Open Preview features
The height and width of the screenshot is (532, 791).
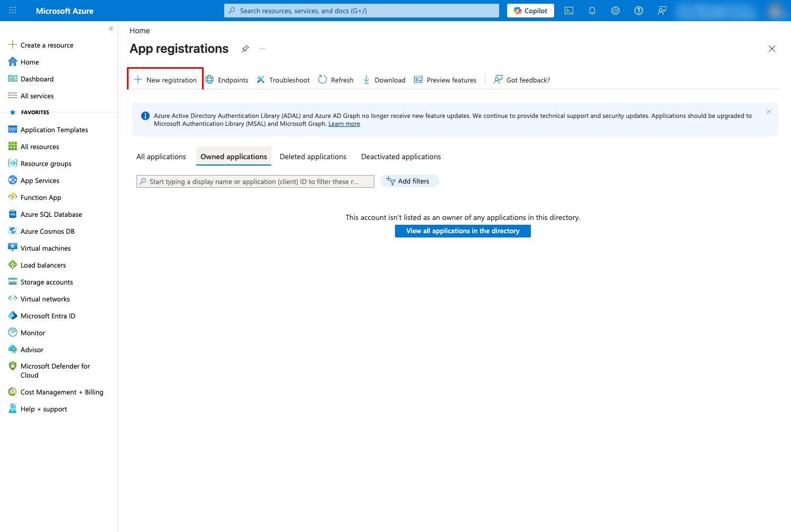[x=445, y=80]
